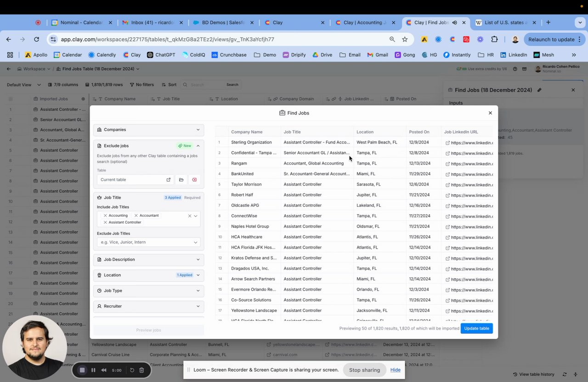Click the pencil icon to rename Find Jobs
588x382 pixels.
pyautogui.click(x=539, y=90)
